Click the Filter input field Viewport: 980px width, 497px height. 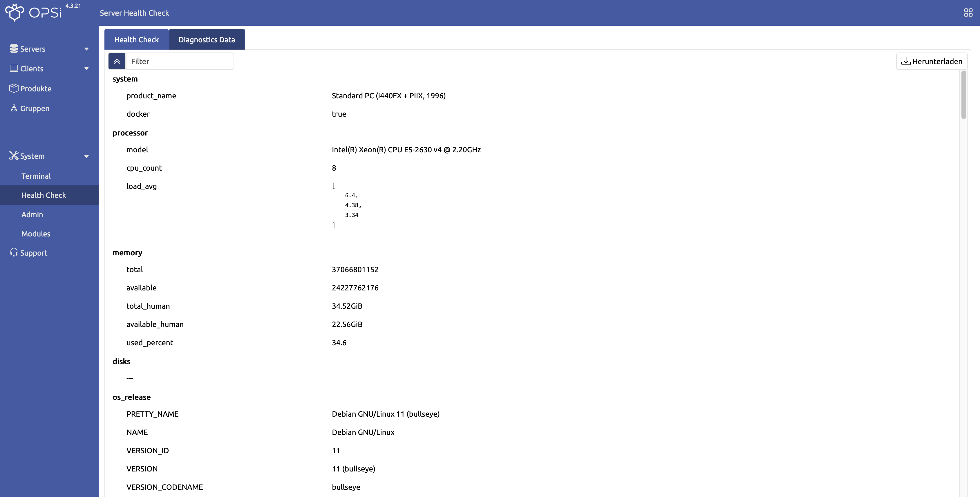click(180, 61)
